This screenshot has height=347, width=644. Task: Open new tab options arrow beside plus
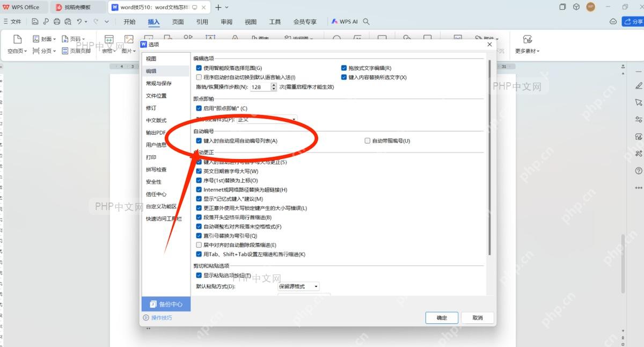click(x=226, y=7)
